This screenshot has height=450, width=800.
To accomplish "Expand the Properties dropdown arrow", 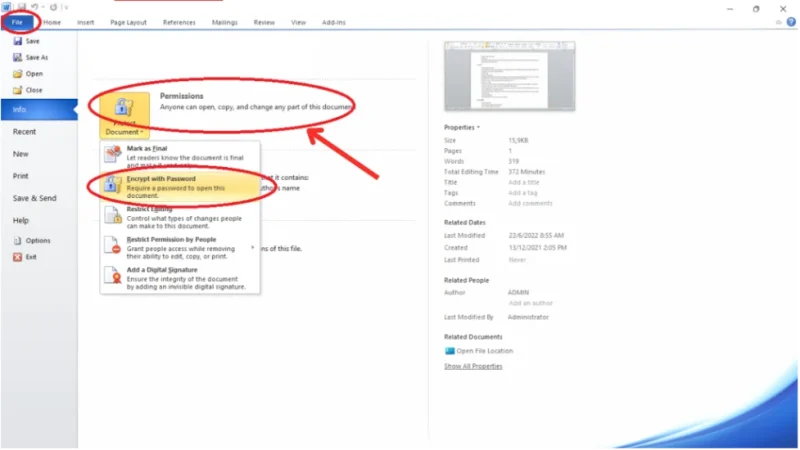I will pos(478,127).
